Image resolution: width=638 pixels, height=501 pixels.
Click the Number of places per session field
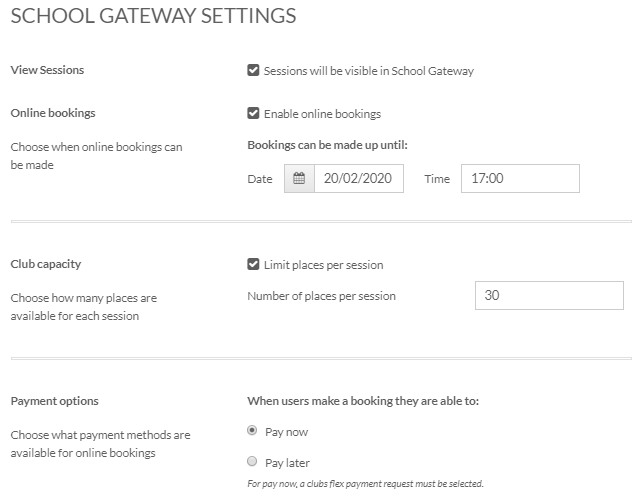coord(549,295)
